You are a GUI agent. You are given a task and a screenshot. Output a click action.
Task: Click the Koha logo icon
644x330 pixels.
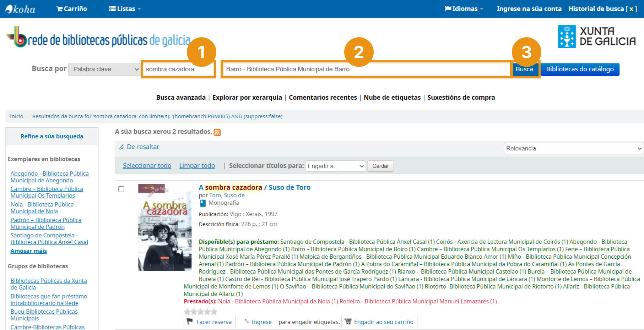20,9
